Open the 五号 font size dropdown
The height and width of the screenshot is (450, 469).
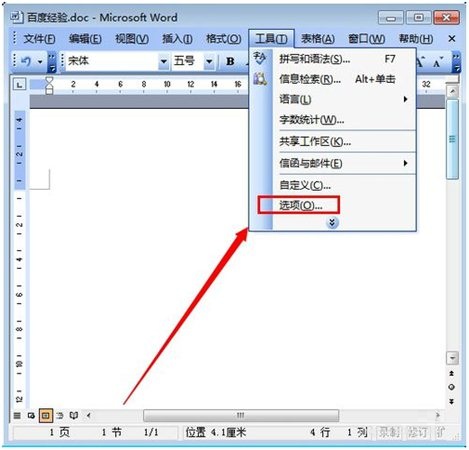tap(209, 61)
